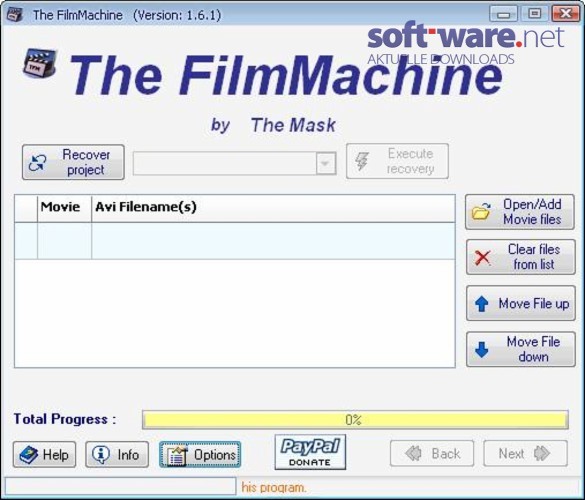The image size is (585, 500).
Task: Click the Options checklist icon
Action: 177,456
